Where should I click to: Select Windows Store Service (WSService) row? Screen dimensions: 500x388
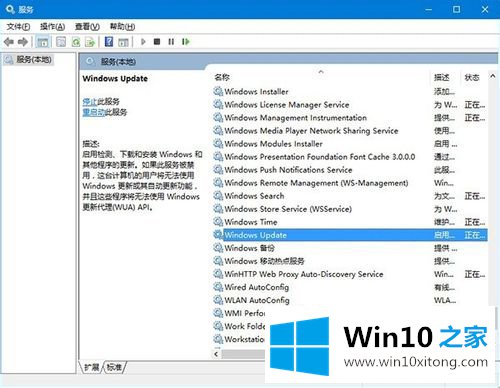[x=350, y=209]
